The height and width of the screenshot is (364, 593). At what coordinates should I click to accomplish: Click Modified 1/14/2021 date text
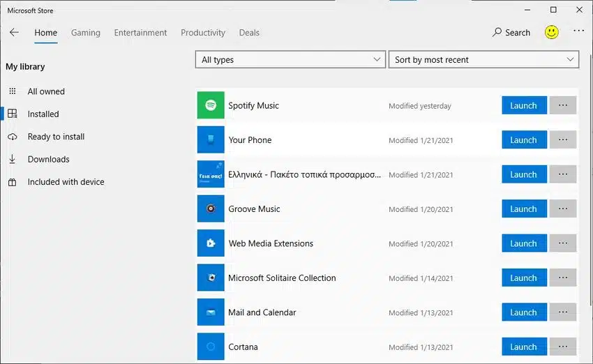pos(421,278)
